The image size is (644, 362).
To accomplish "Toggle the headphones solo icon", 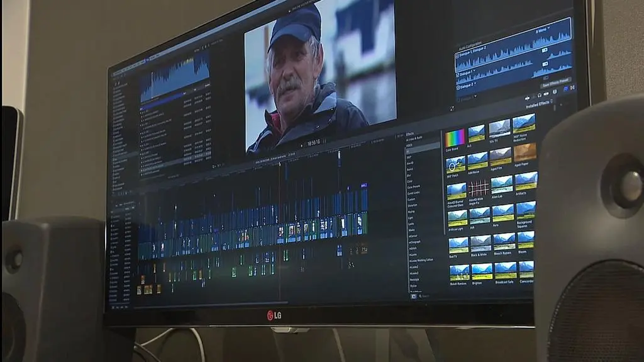I will 540,96.
